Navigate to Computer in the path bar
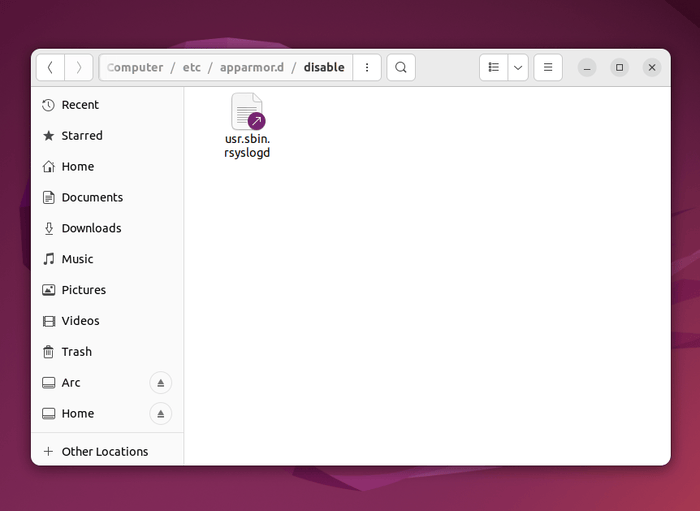Screen dimensions: 700x511 tap(135, 67)
